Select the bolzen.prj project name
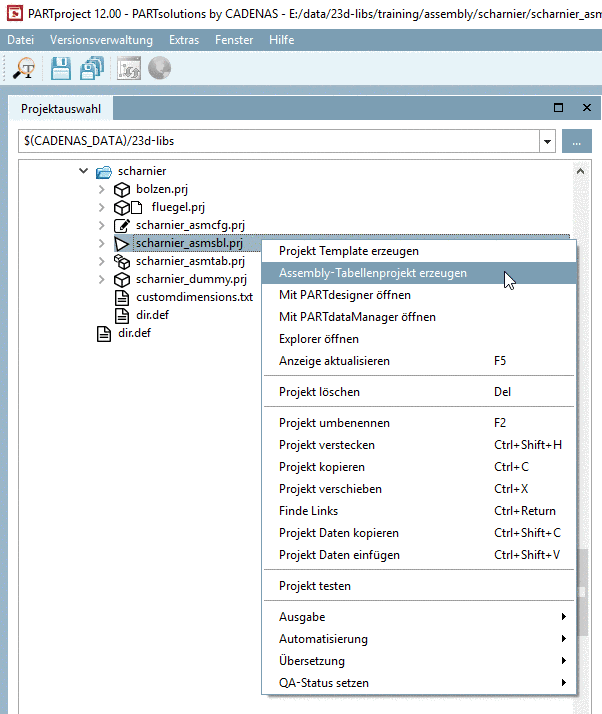 [162, 189]
